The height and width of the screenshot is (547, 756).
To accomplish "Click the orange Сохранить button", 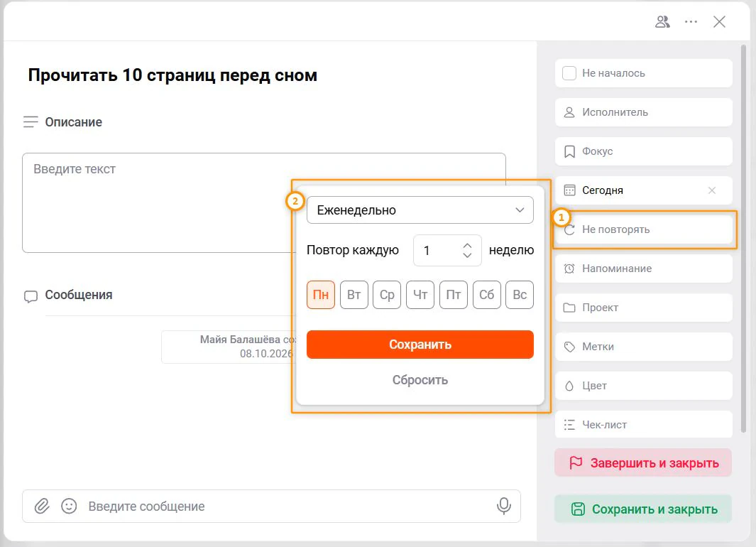I will click(x=420, y=345).
